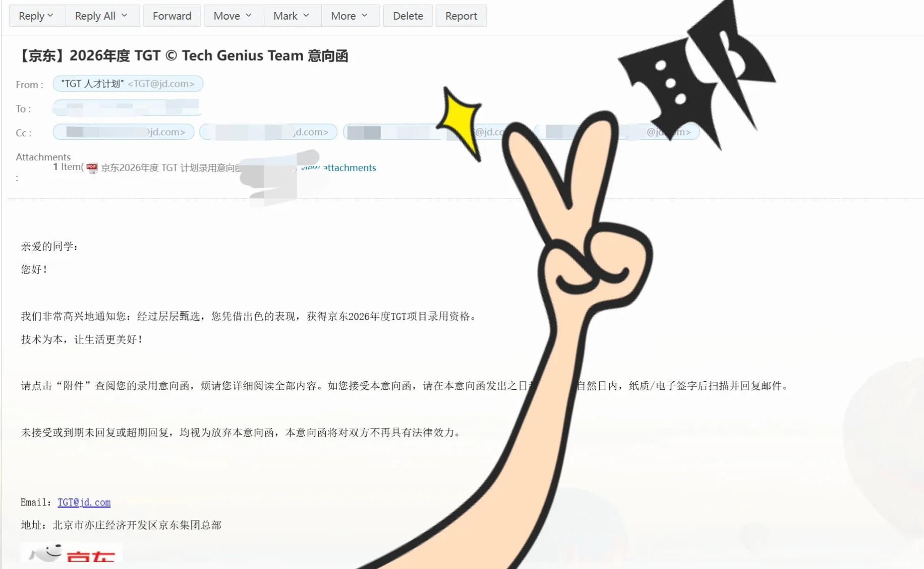Click the greeting text 亲爱的同学
Screen dimensions: 924x569
(49, 246)
